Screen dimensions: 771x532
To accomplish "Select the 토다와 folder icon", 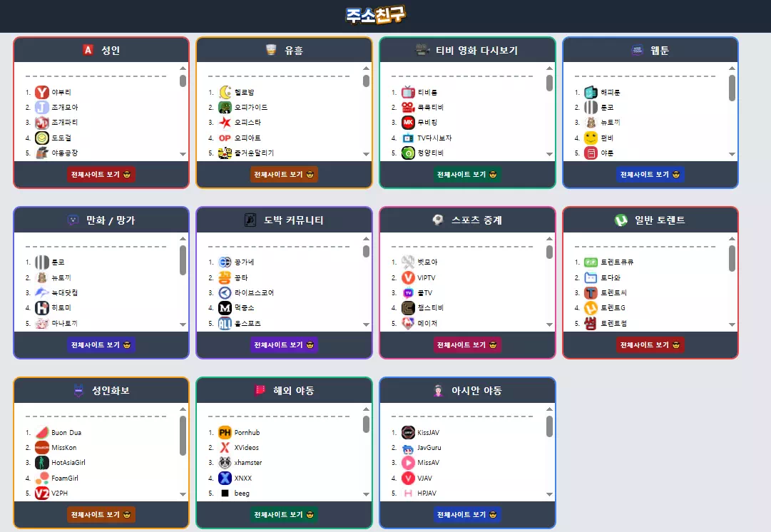I will tap(591, 278).
